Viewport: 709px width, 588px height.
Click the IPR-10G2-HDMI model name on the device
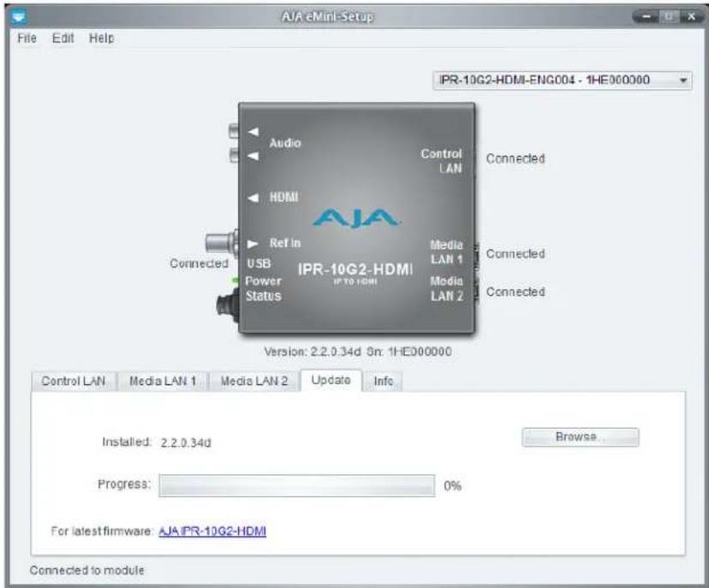pyautogui.click(x=355, y=270)
